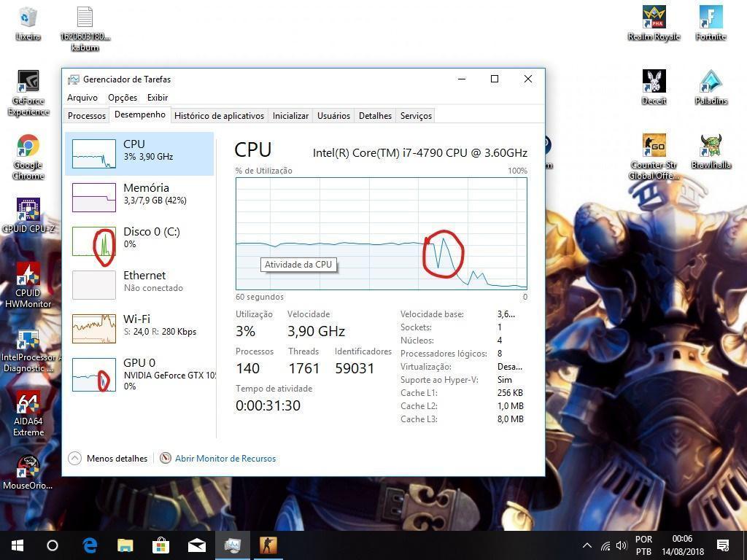Open Wi-Fi network tray icon
Image resolution: width=747 pixels, height=560 pixels.
[605, 545]
